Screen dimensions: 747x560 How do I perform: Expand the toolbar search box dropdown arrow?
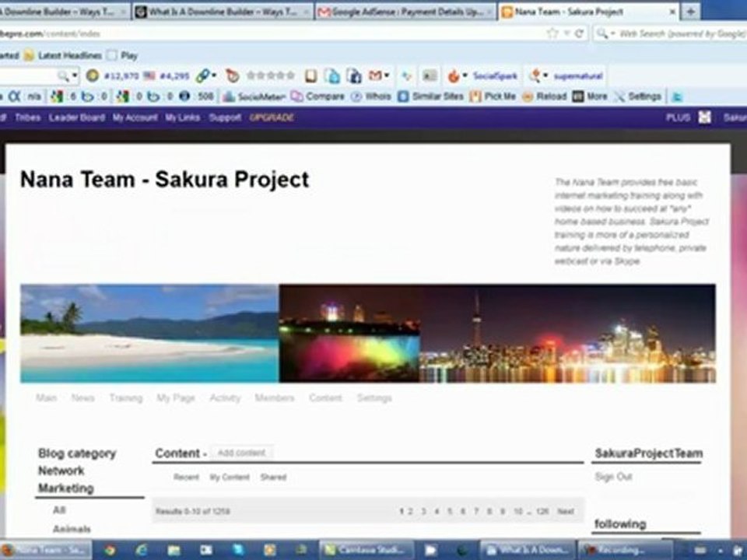point(75,75)
